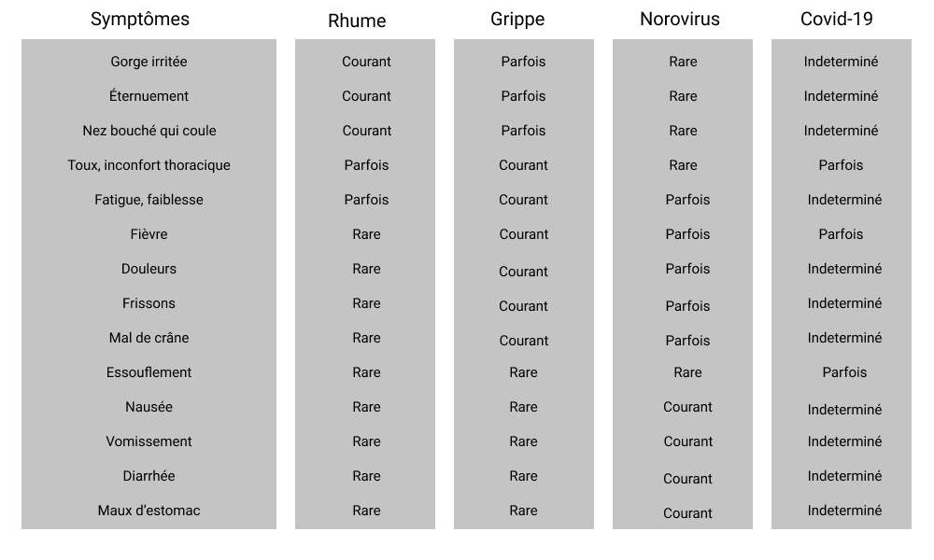
Task: Click the Éternuement symptom label
Action: [149, 96]
